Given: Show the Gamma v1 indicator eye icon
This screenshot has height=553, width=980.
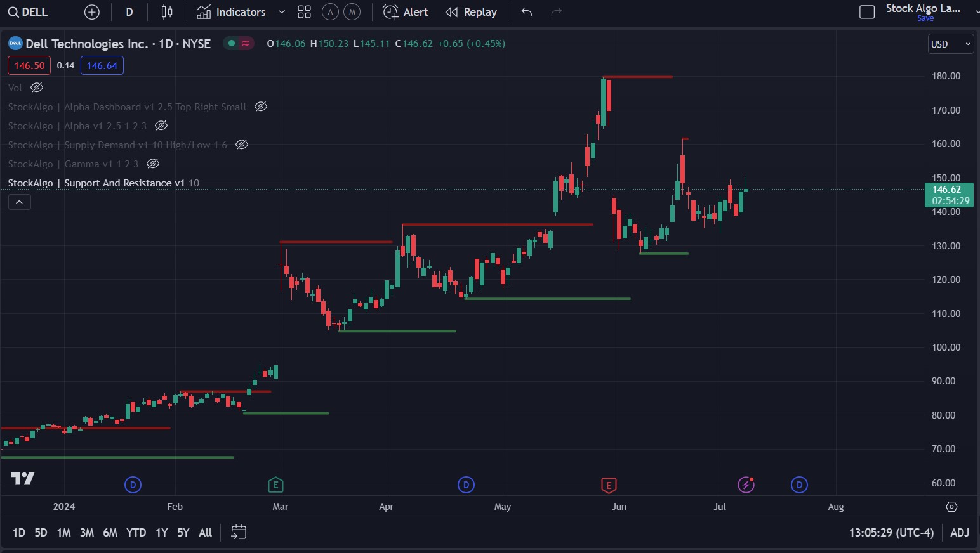Looking at the screenshot, I should click(153, 164).
